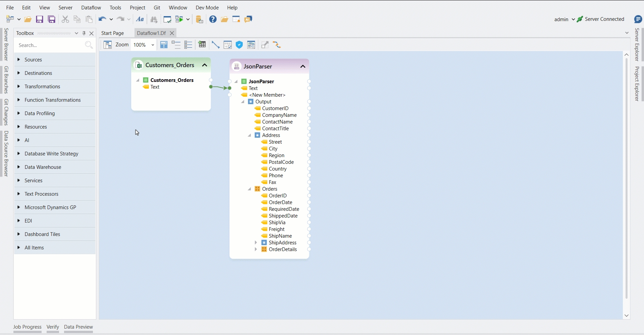644x335 pixels.
Task: Click the blue shield verify icon
Action: 239,45
